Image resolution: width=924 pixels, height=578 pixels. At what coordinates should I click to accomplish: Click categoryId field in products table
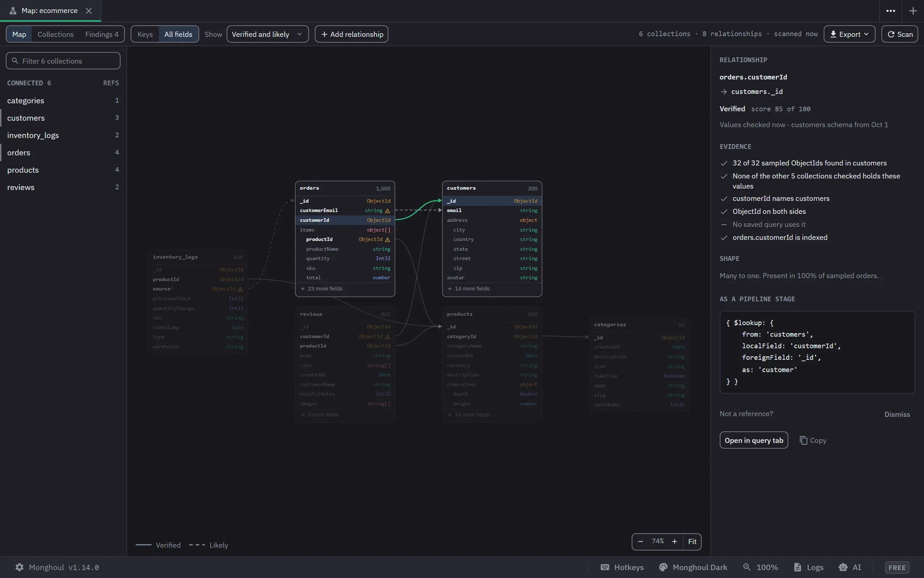pos(492,336)
